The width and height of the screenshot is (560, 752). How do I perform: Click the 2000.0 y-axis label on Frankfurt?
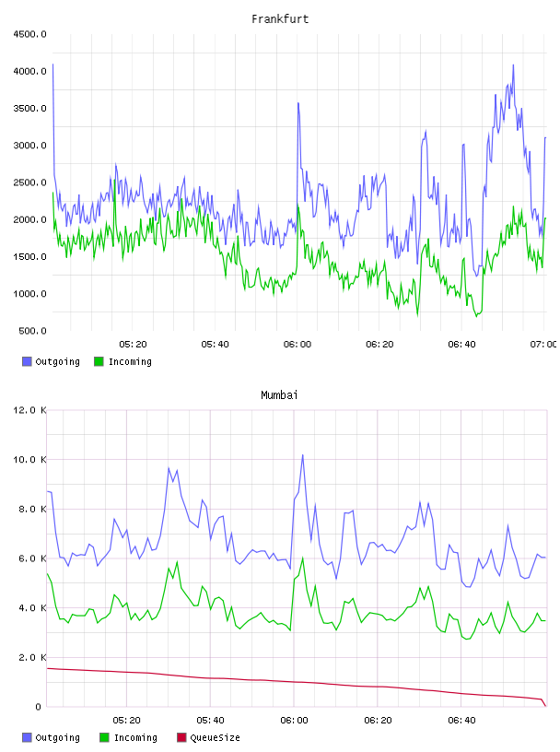29,219
